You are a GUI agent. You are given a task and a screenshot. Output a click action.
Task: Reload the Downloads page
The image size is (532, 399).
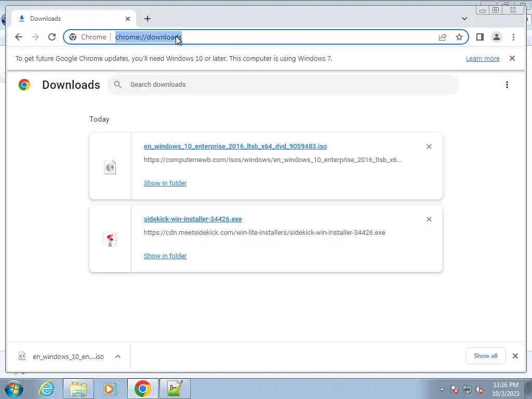click(51, 37)
